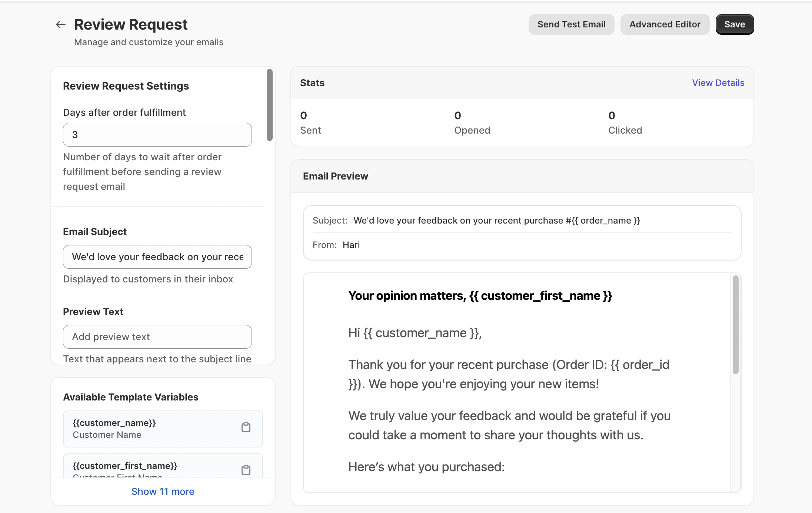Show 11 more template variables

point(163,492)
